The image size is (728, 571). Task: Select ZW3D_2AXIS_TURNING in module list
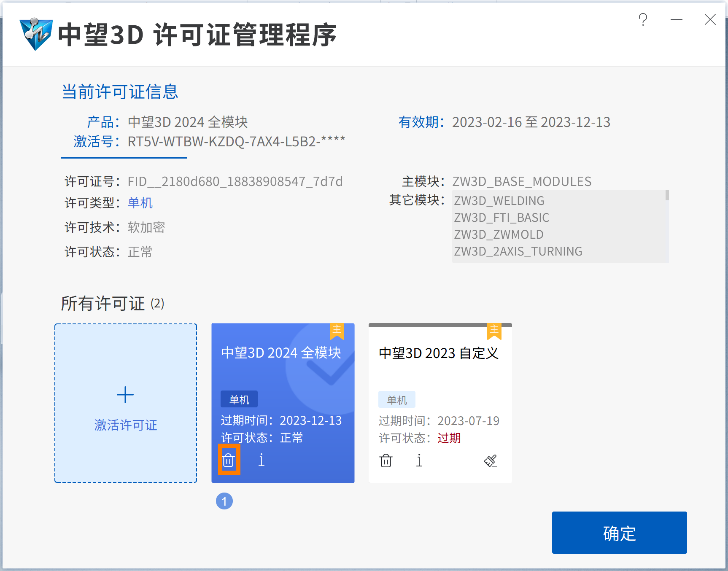(x=518, y=251)
